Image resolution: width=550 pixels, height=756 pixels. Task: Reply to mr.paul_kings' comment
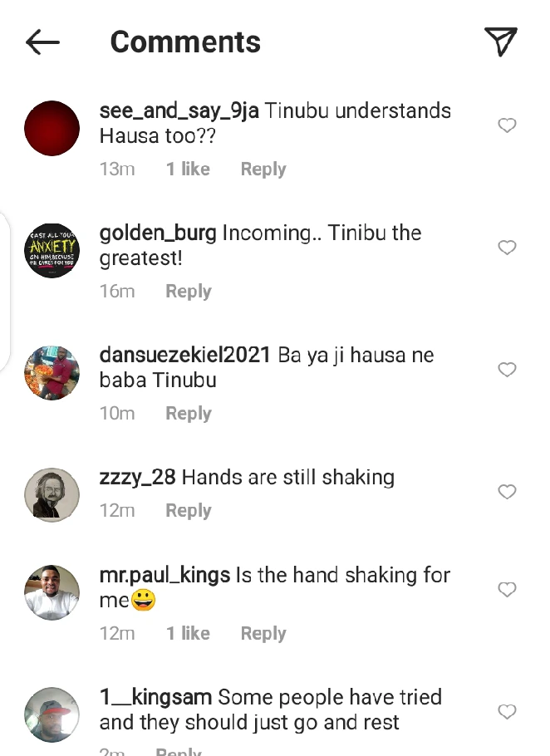(x=263, y=634)
